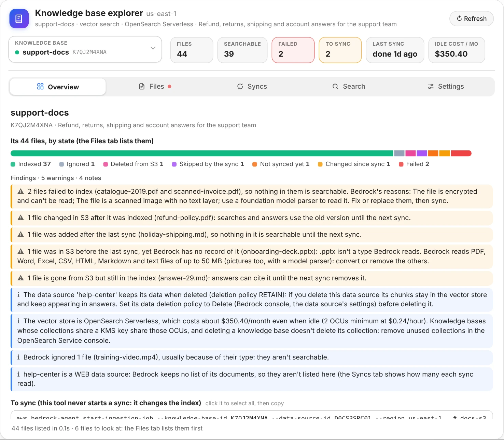The height and width of the screenshot is (440, 504).
Task: Click the red Failed segment of the bar
Action: point(461,153)
